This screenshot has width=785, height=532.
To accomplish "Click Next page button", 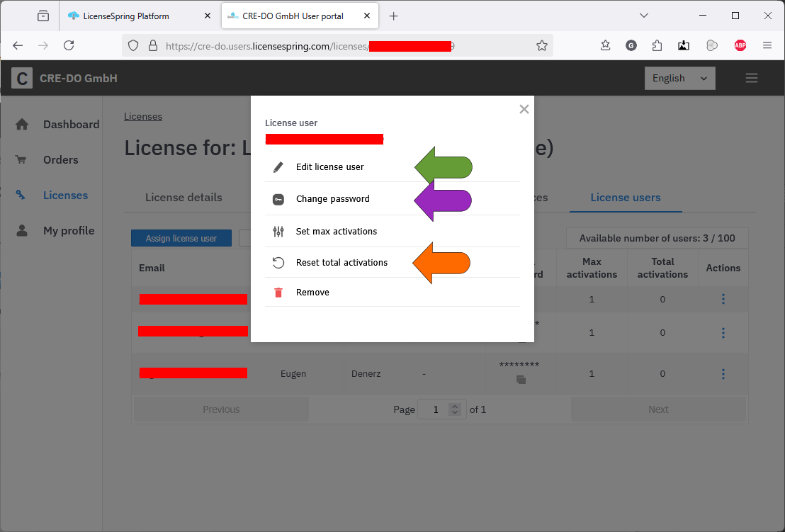I will click(x=658, y=409).
